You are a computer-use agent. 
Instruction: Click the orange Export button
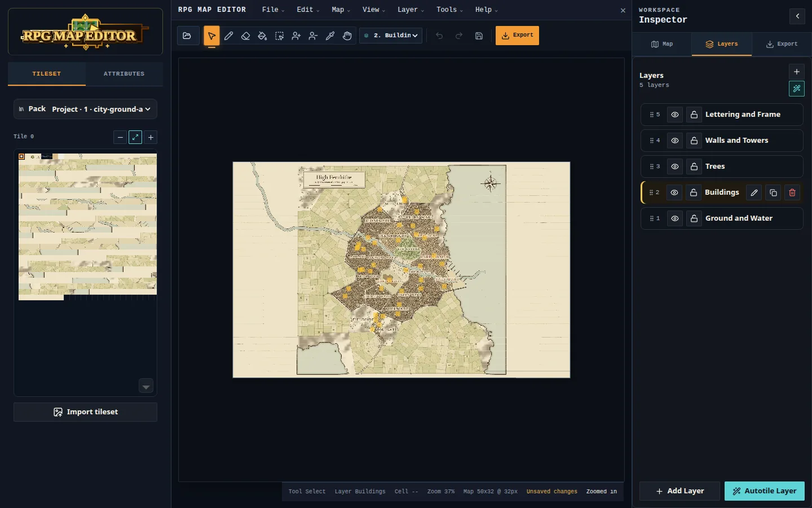click(x=517, y=36)
